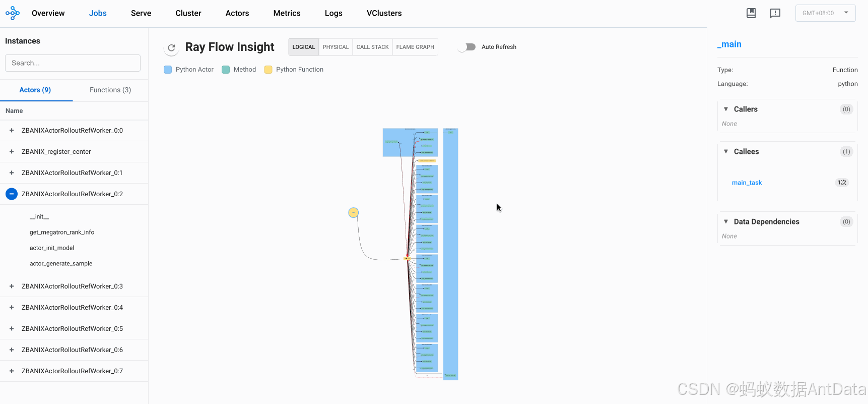Open the Serve tab
868x404 pixels.
click(x=141, y=13)
